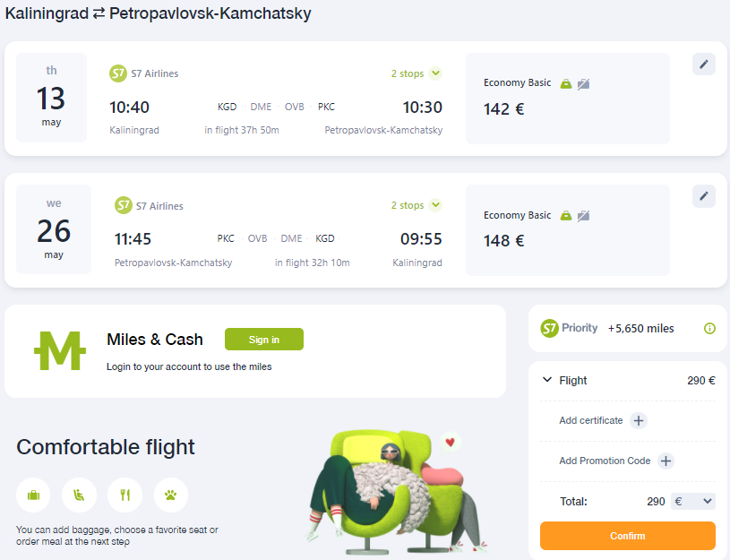Image resolution: width=730 pixels, height=560 pixels.
Task: Collapse the Flight price breakdown
Action: 547,380
